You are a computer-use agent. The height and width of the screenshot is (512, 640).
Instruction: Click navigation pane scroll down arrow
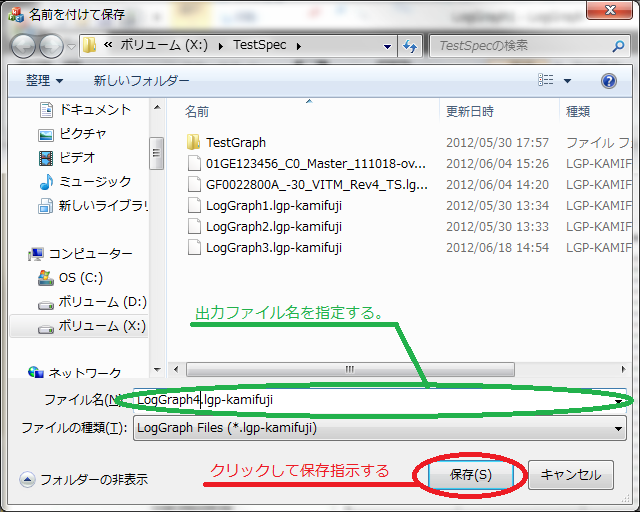(x=157, y=370)
